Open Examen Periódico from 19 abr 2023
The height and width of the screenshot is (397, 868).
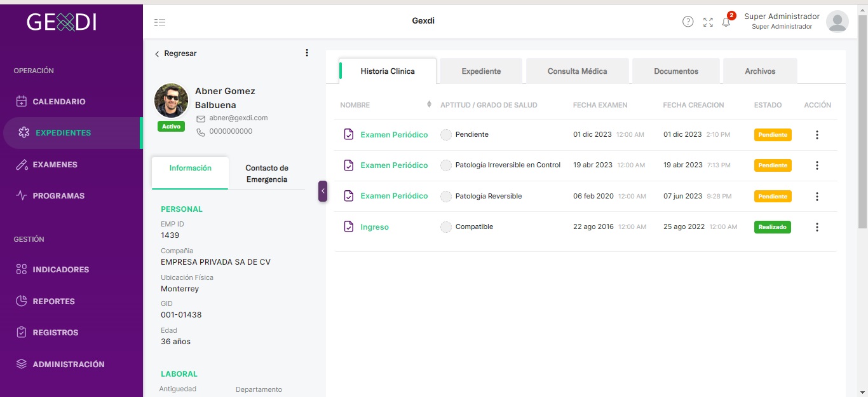point(394,165)
